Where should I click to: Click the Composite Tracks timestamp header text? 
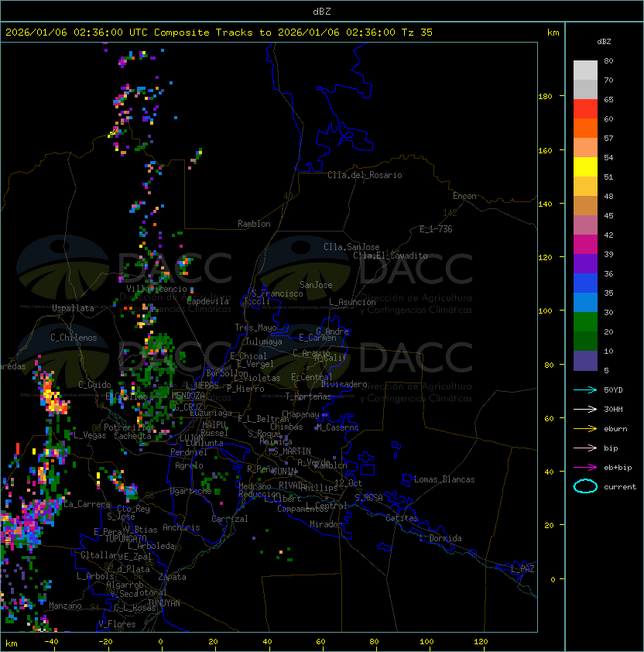point(219,33)
